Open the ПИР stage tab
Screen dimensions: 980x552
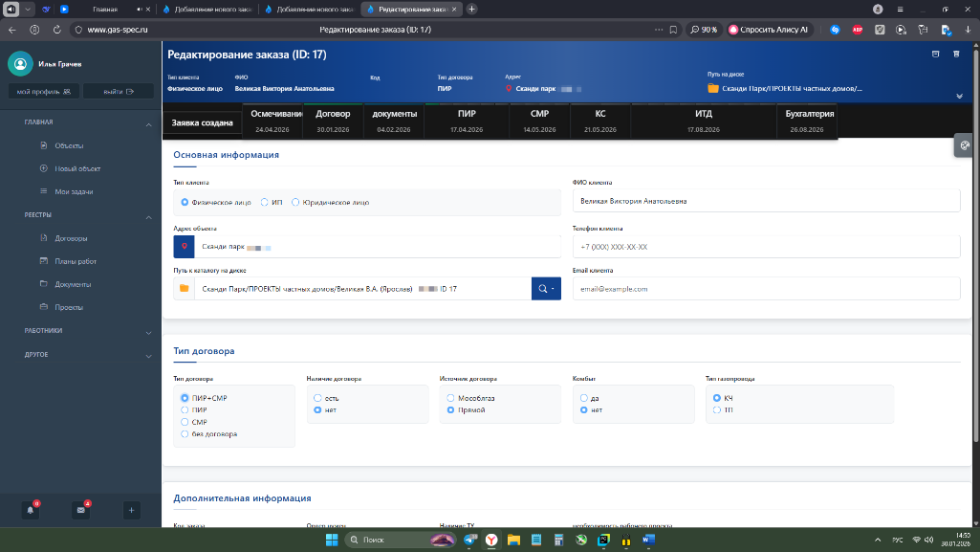click(467, 121)
